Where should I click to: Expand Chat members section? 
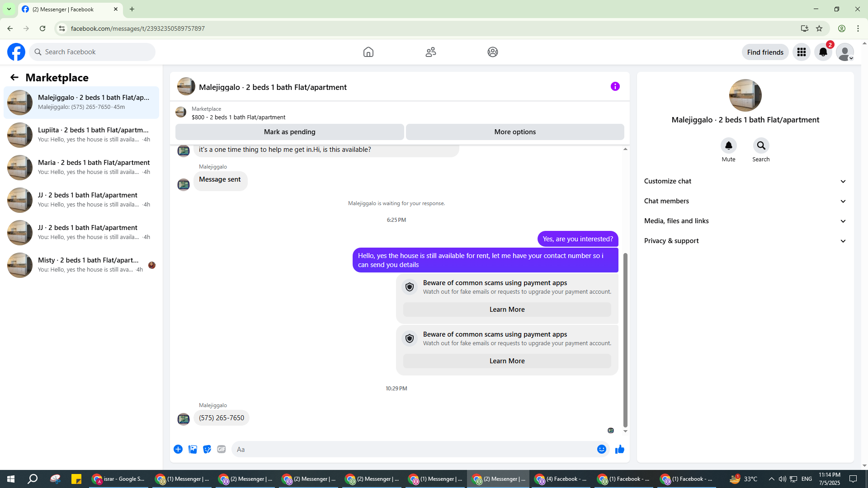745,201
